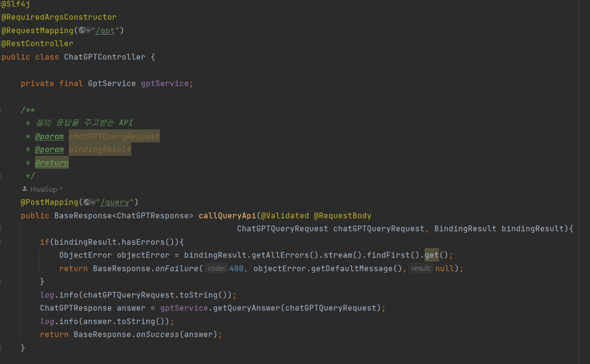Click the "class" keyword in the class declaration
Screen dimensions: 590x364
point(47,57)
